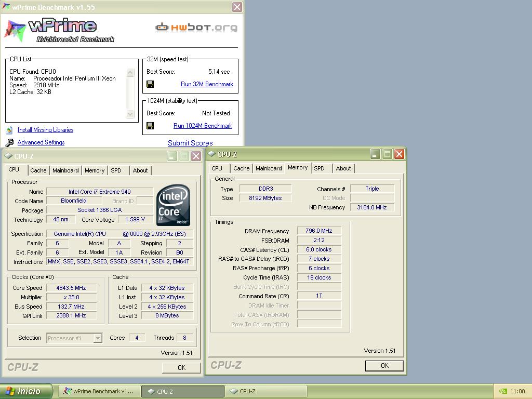Viewport: 532px width, 399px height.
Task: Click the memory Type value DDR3
Action: point(265,189)
